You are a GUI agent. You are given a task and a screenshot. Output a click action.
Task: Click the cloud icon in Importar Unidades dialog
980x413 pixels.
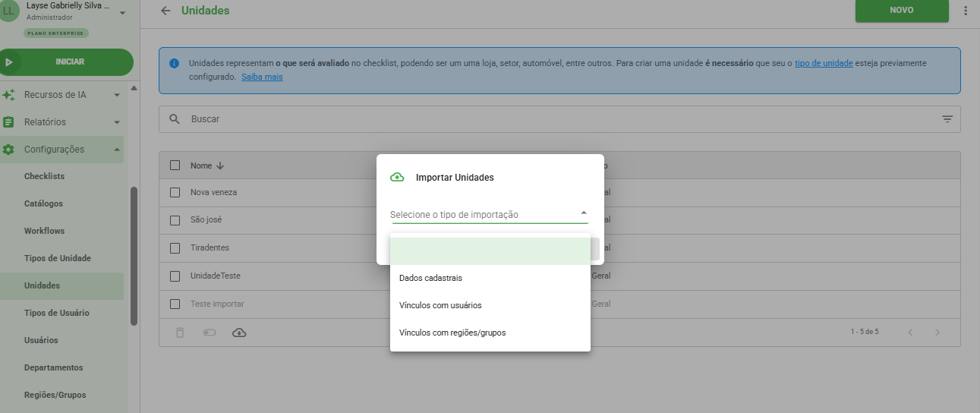(397, 177)
